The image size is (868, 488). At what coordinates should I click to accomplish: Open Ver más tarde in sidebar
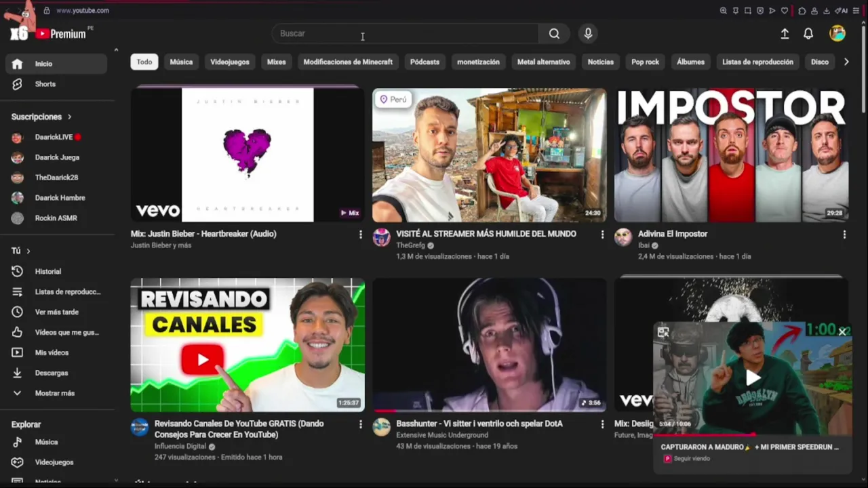point(56,312)
